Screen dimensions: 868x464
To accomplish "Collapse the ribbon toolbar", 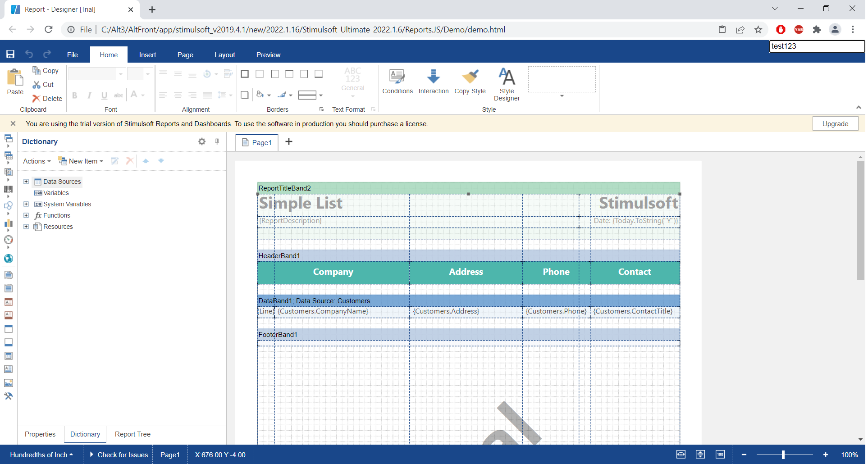I will tap(859, 107).
